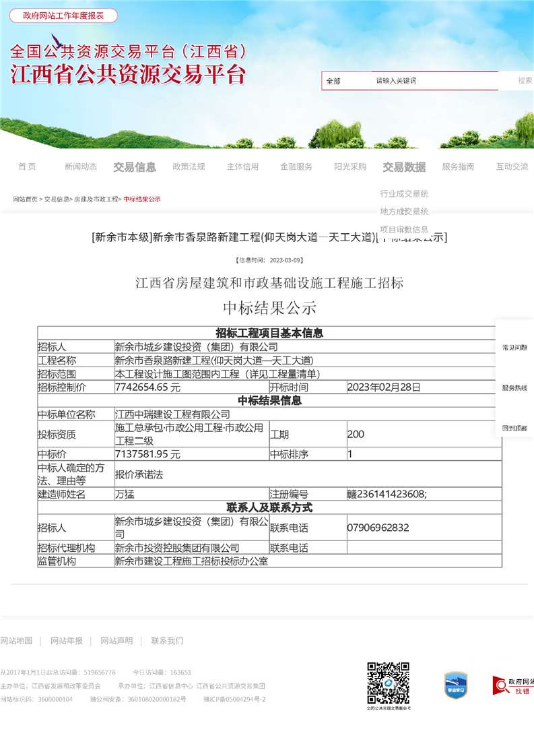534x756 pixels.
Task: Click the 政府网站找错 icon
Action: click(x=513, y=685)
